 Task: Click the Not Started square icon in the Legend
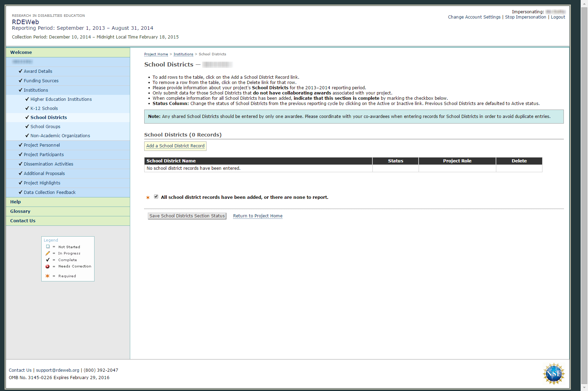point(48,247)
